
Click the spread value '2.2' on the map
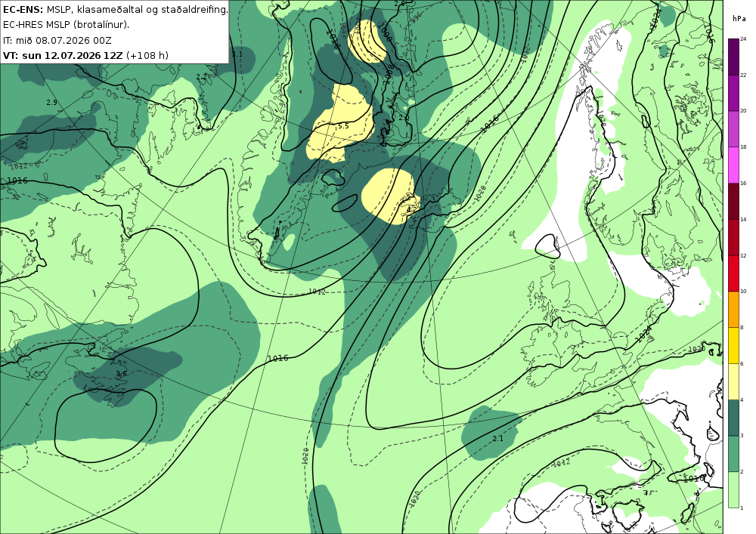click(202, 76)
